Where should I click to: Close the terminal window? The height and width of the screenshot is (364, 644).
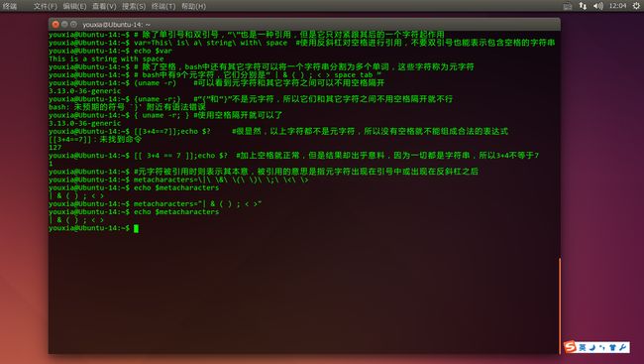pos(55,24)
